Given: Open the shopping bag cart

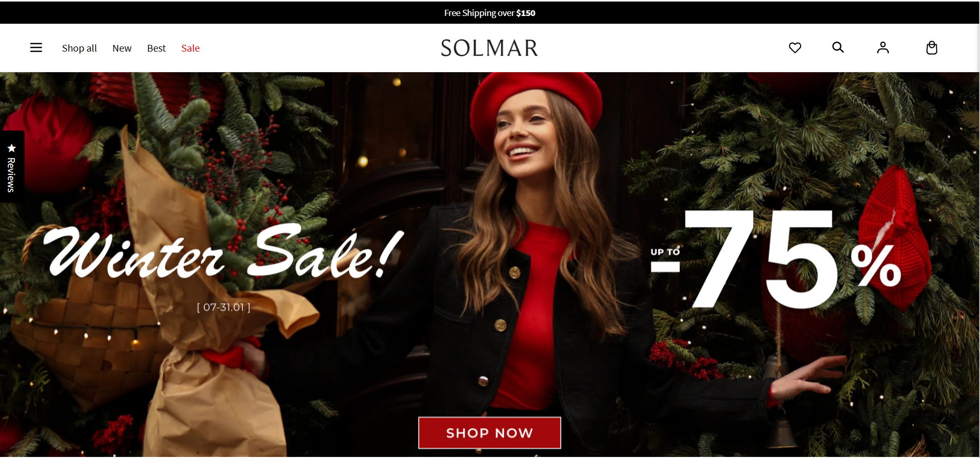Looking at the screenshot, I should click(932, 48).
